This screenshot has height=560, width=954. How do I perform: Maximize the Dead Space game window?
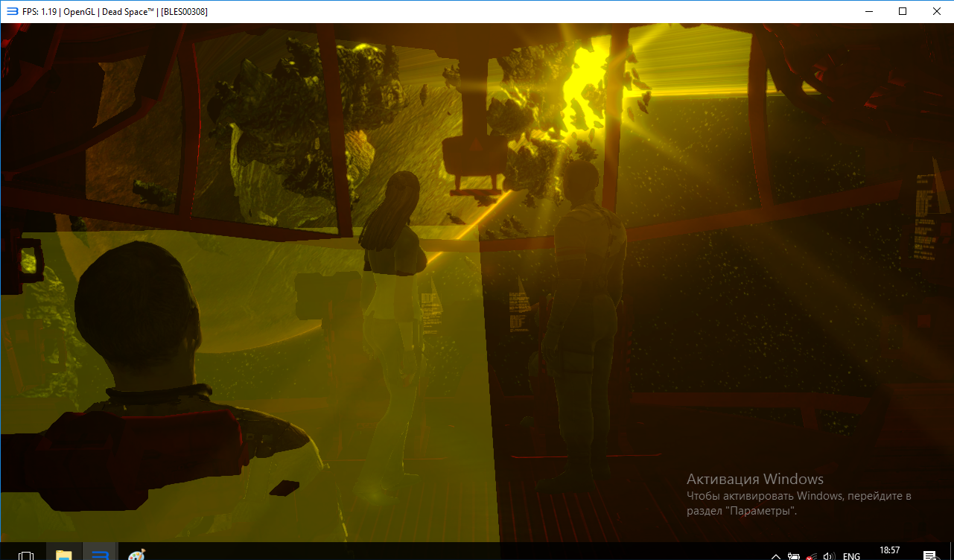coord(903,11)
